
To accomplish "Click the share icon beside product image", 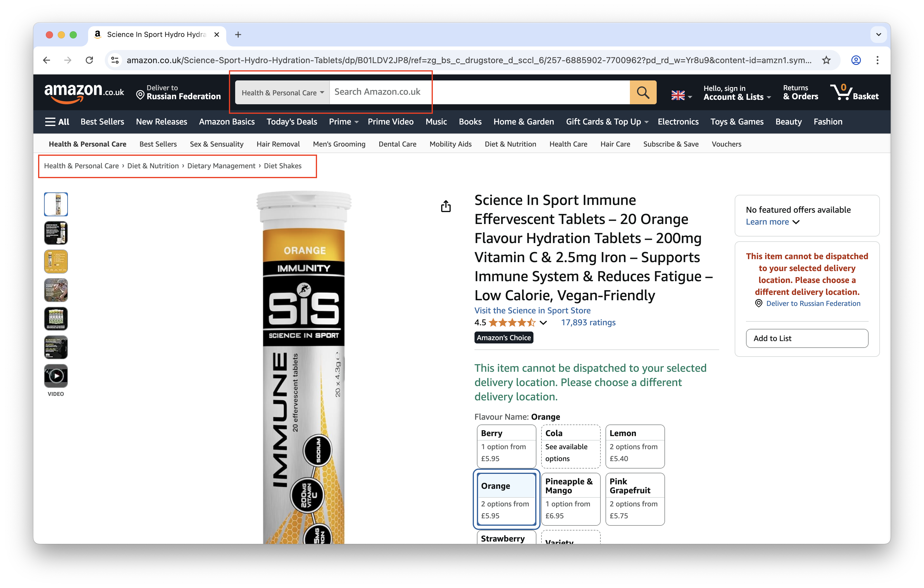I will 446,206.
